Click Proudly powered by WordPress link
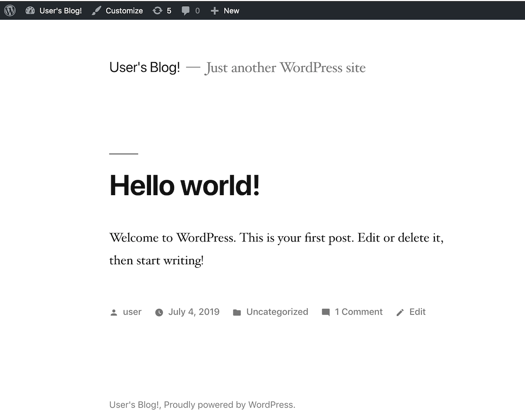 (x=230, y=405)
